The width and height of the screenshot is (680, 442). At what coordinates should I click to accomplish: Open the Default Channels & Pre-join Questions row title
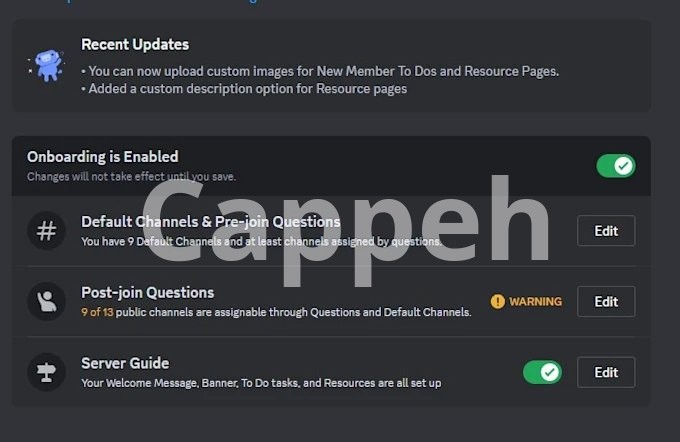point(210,222)
